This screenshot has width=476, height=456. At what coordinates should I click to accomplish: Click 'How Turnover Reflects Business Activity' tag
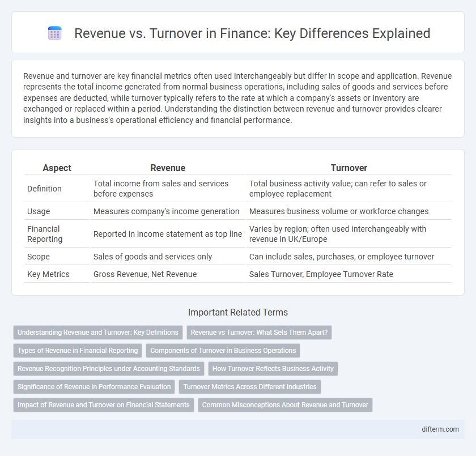tap(273, 369)
